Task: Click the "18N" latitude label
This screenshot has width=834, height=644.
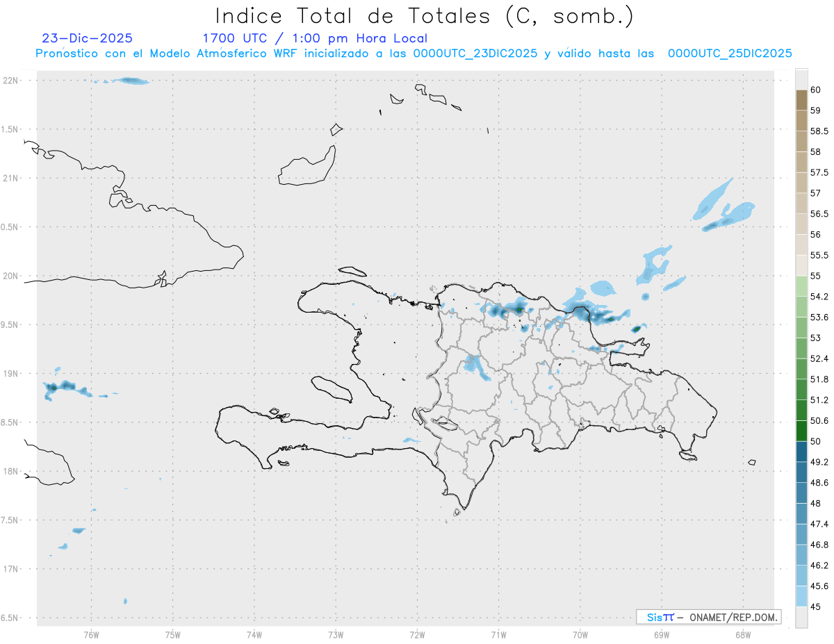Action: click(10, 471)
